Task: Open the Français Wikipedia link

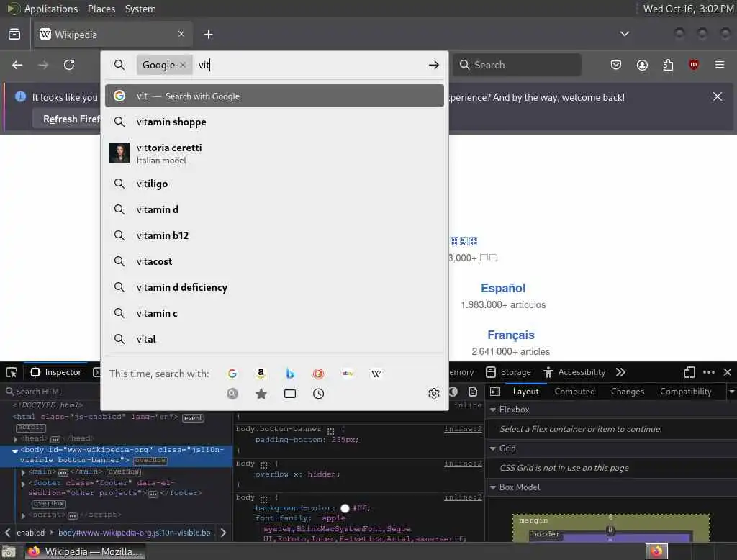Action: [x=510, y=335]
